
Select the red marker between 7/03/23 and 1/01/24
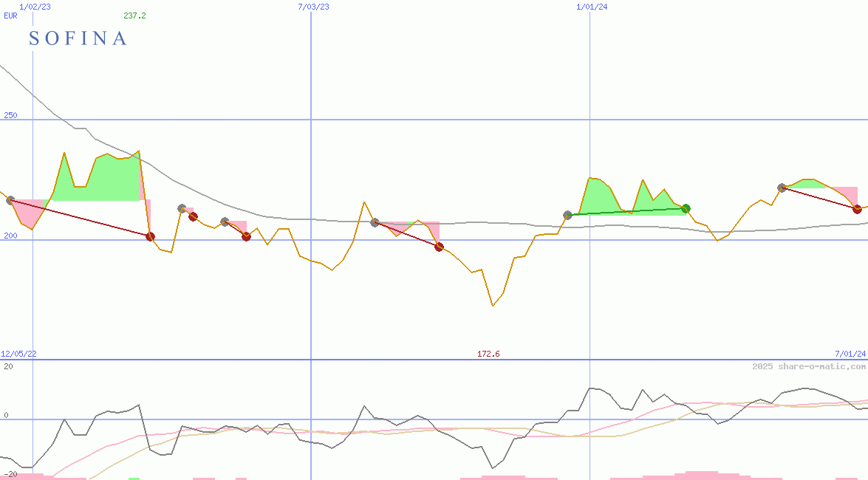click(x=439, y=247)
